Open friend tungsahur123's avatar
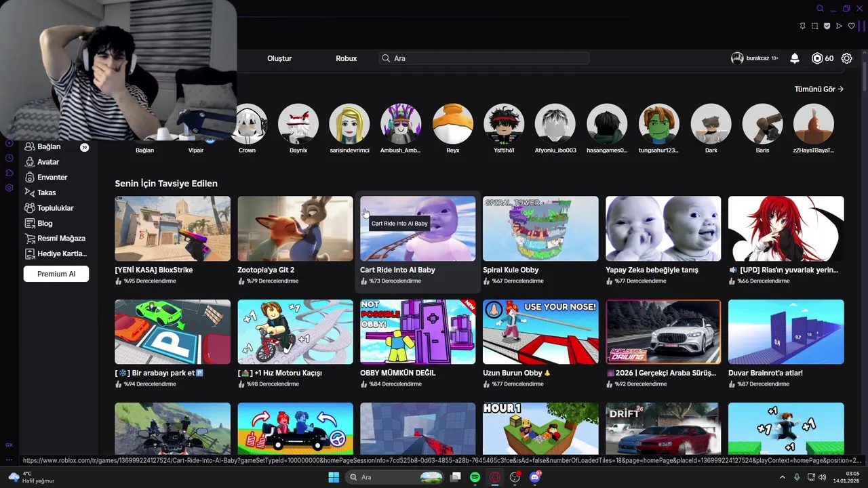Screen dimensions: 868x488 658,124
